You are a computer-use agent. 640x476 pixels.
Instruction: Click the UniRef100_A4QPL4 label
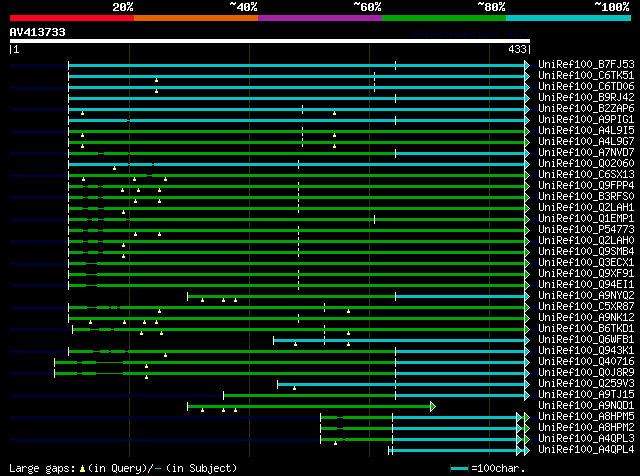point(586,450)
